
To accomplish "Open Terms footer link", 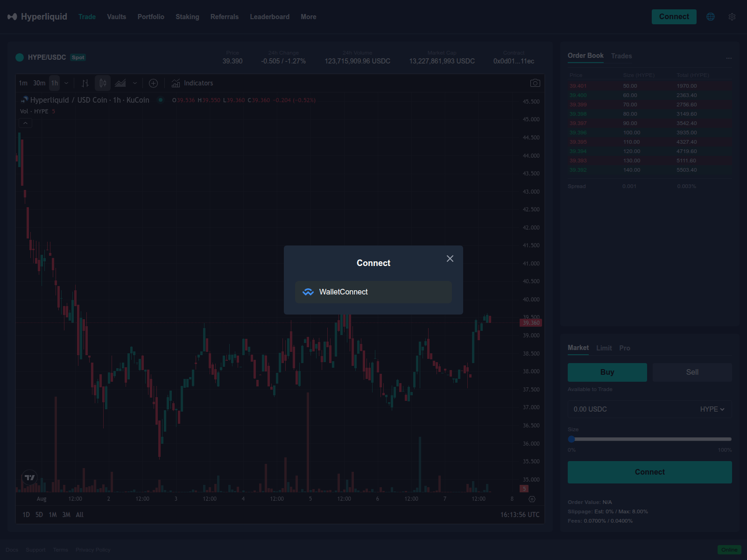I will click(x=61, y=550).
